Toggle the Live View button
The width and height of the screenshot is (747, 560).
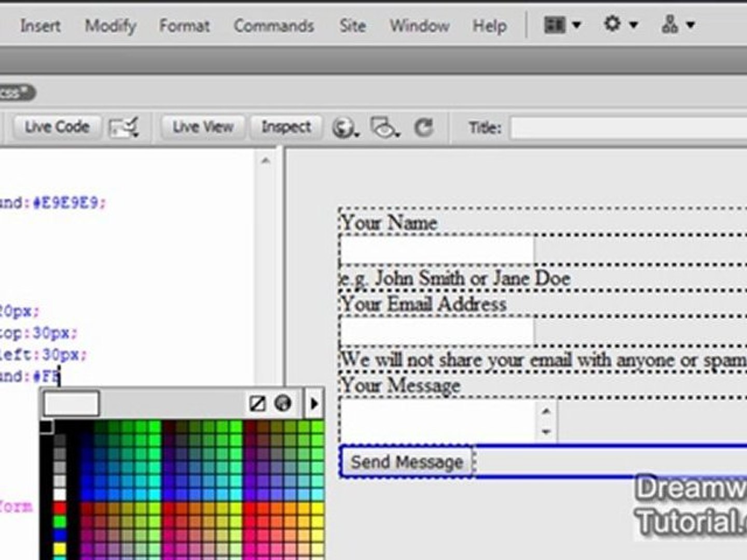point(203,127)
